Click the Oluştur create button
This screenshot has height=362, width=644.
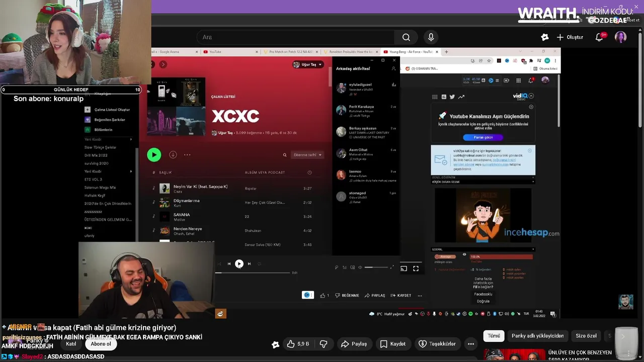point(570,37)
